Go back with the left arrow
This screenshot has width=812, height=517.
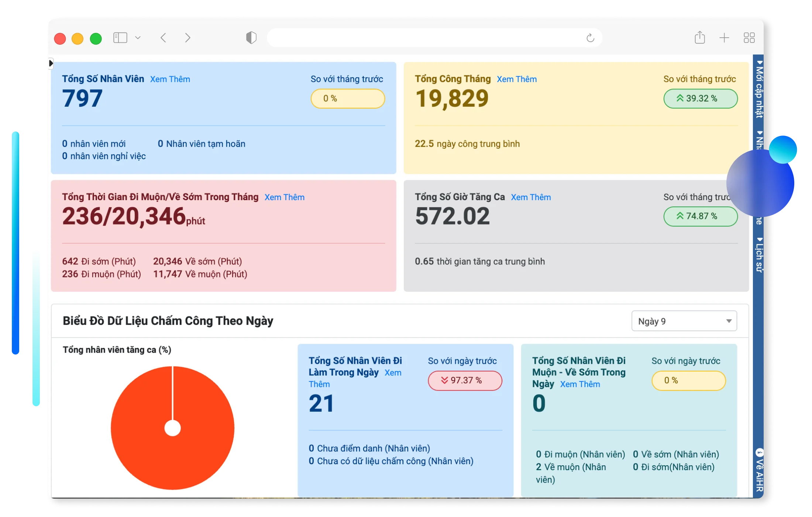164,38
